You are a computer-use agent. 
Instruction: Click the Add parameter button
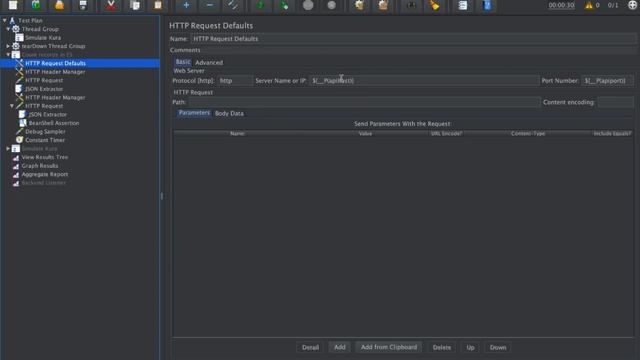point(340,347)
